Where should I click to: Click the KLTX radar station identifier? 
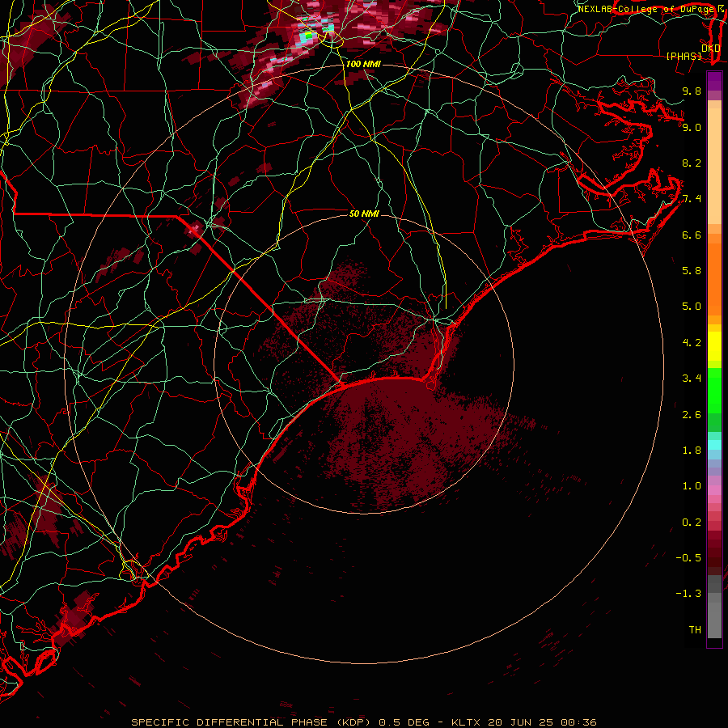466,722
